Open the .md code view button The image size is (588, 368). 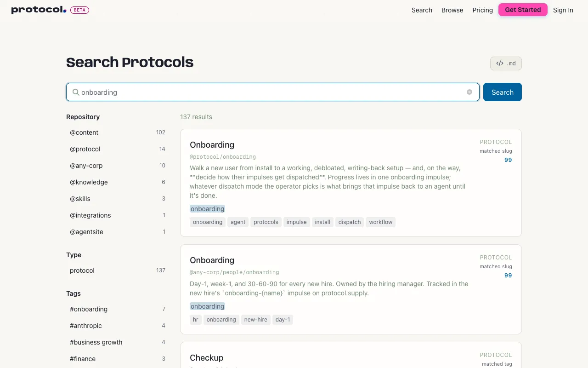(x=506, y=63)
